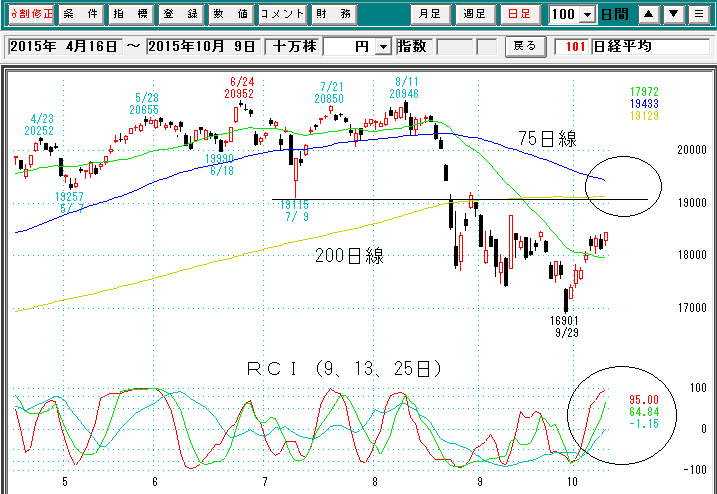Expand the 円 currency dropdown

[x=382, y=48]
